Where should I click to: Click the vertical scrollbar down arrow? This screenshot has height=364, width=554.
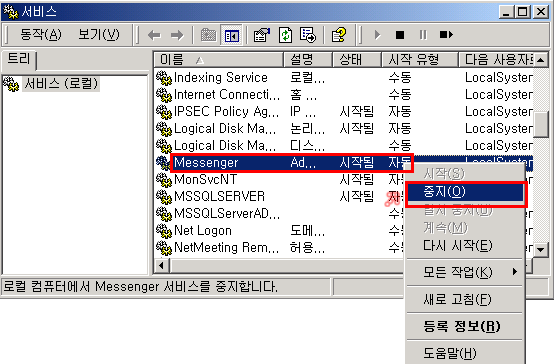pyautogui.click(x=541, y=249)
